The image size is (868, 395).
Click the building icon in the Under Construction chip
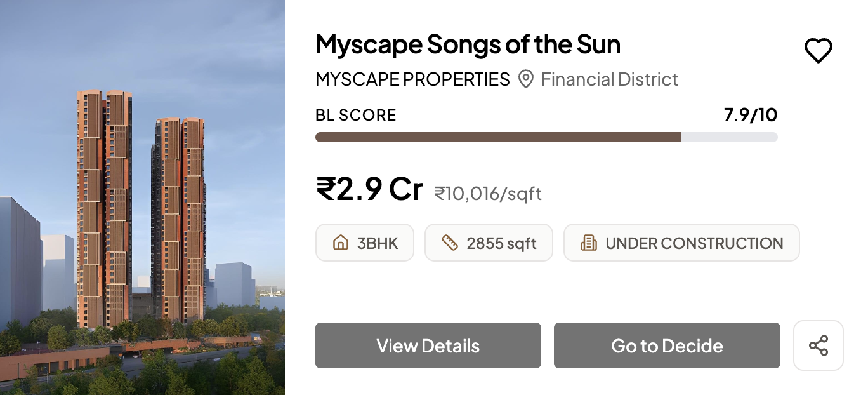[589, 243]
